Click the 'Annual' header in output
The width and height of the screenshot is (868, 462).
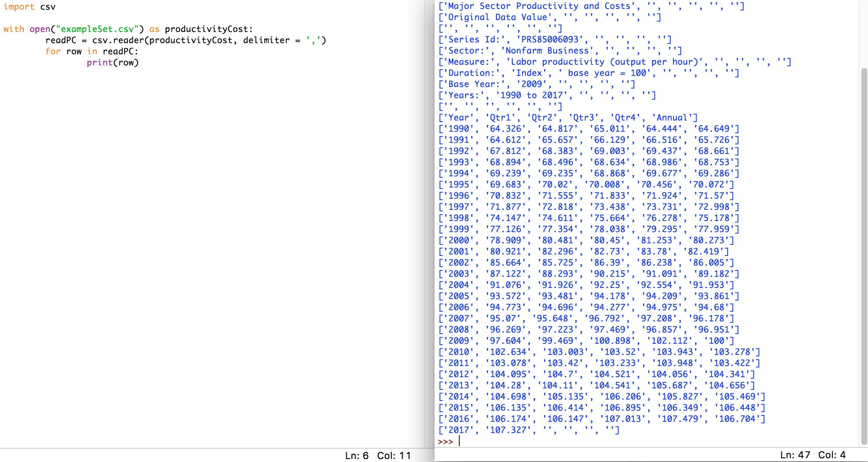(x=672, y=118)
